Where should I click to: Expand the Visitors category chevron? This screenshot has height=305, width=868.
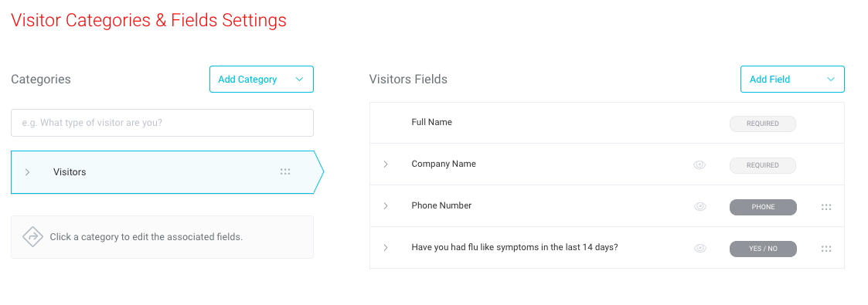[27, 172]
